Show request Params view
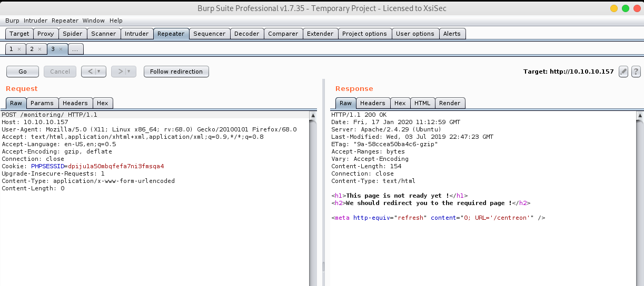The width and height of the screenshot is (644, 286). tap(42, 103)
